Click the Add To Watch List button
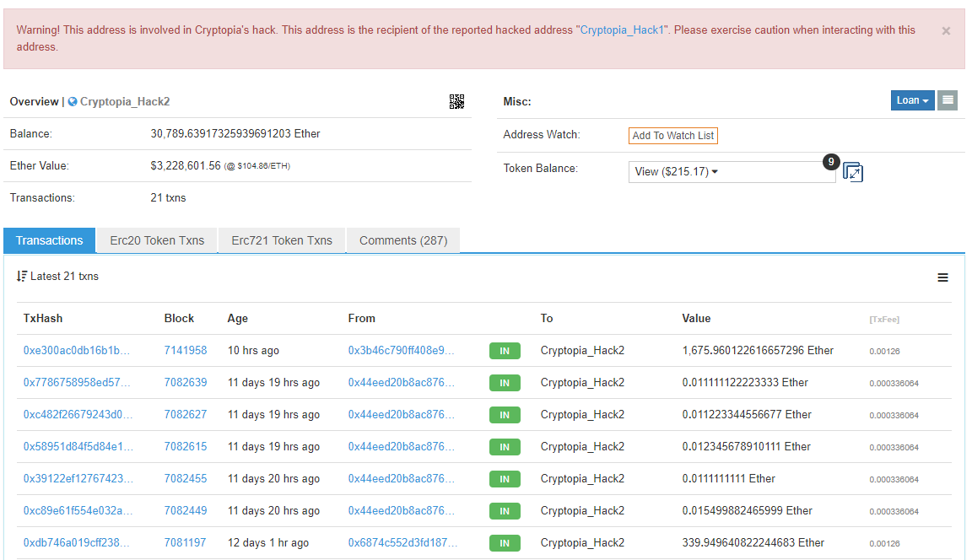 [x=673, y=136]
